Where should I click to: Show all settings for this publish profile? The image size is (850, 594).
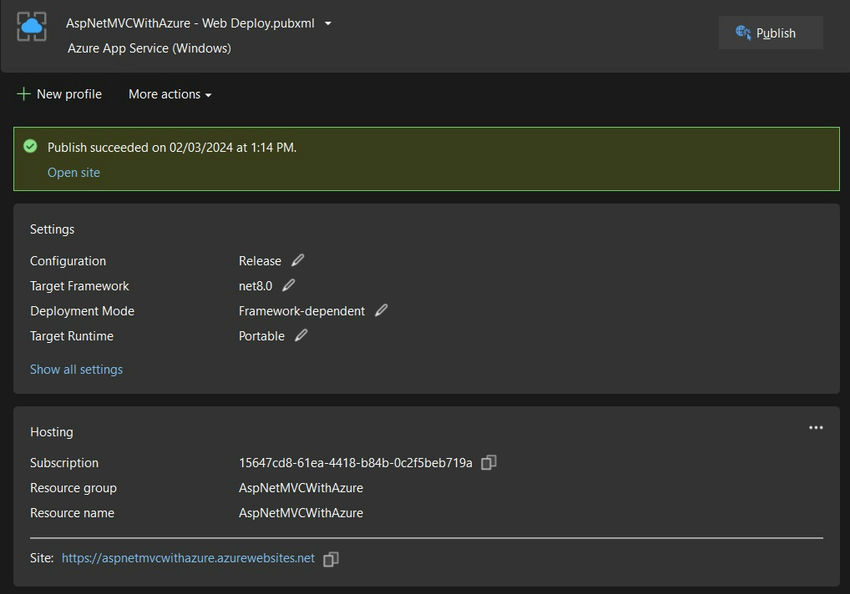coord(76,368)
